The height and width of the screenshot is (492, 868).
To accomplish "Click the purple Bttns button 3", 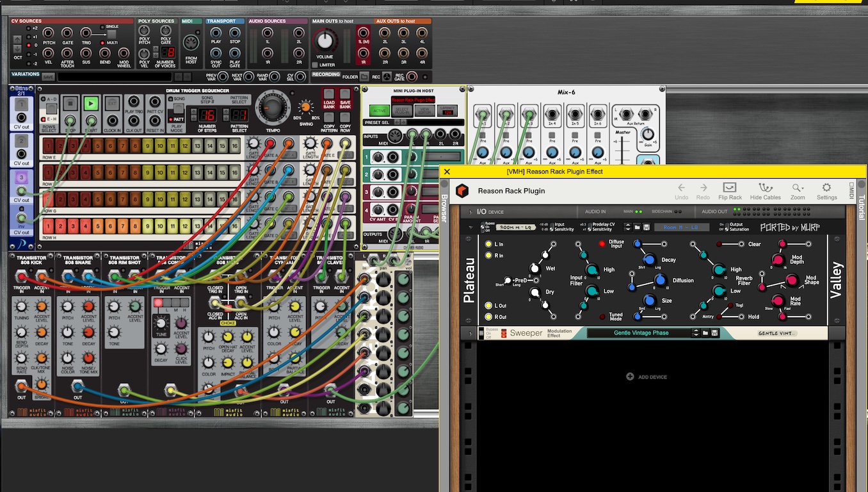I will pyautogui.click(x=21, y=177).
